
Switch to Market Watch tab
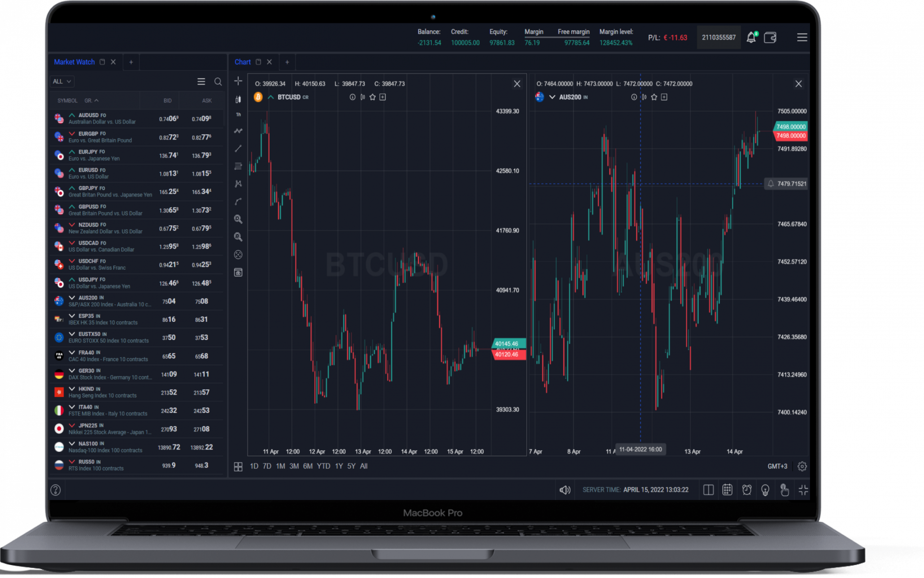pyautogui.click(x=74, y=62)
